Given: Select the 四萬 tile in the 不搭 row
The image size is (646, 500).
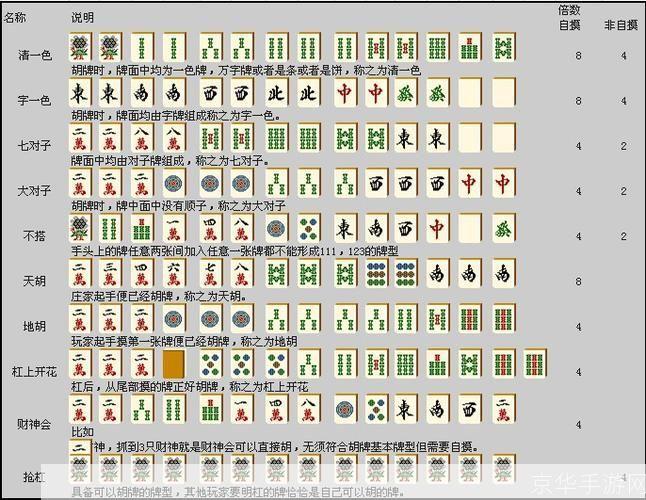Looking at the screenshot, I should 210,228.
